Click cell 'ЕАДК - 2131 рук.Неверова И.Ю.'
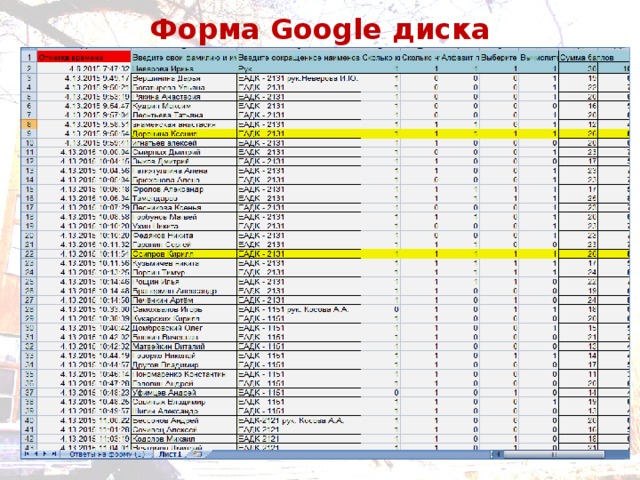The width and height of the screenshot is (640, 480). (299, 78)
